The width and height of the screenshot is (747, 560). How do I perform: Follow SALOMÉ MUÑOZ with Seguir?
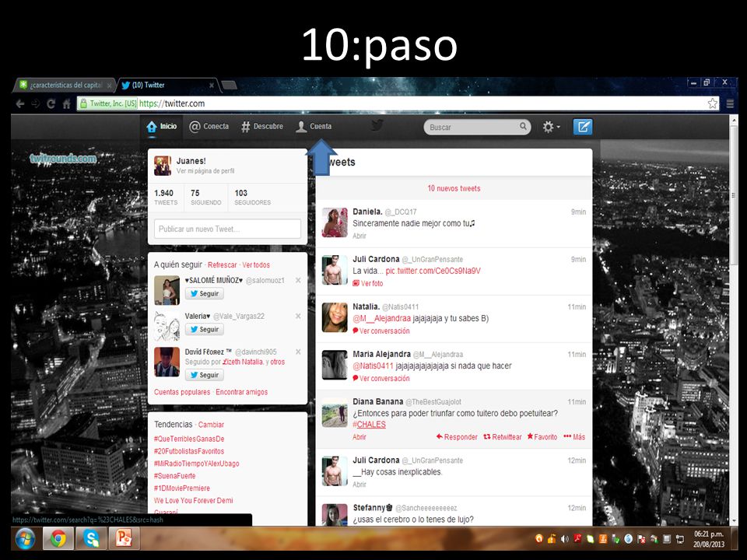[x=205, y=294]
